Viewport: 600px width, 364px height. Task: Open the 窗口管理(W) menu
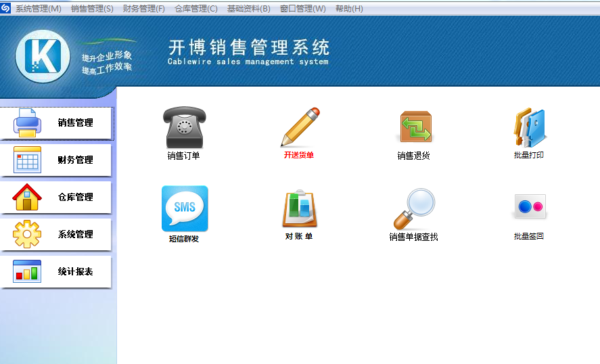[x=302, y=8]
